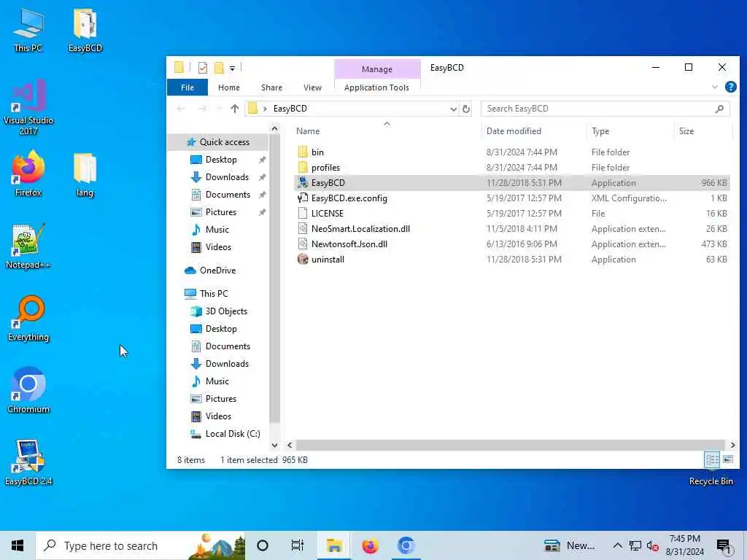Viewport: 747px width, 560px height.
Task: Open Explorer Help question mark icon
Action: tap(730, 87)
